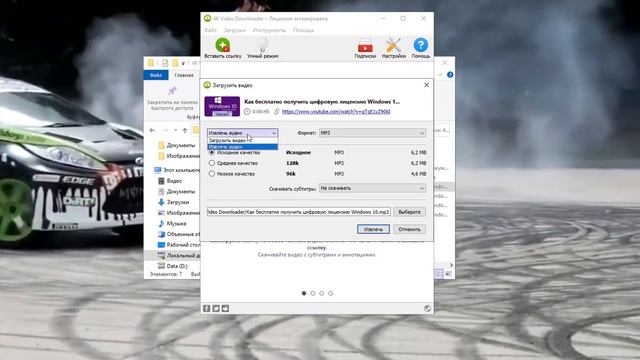The height and width of the screenshot is (360, 640).
Task: Open the YouTube video URL link
Action: pos(336,111)
